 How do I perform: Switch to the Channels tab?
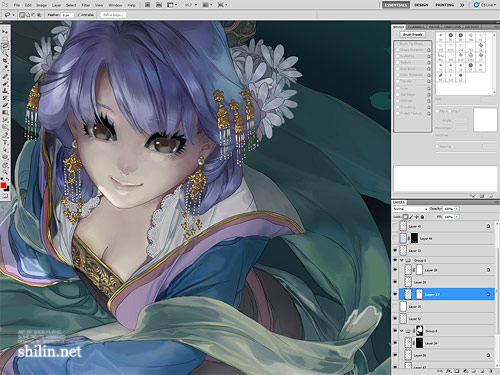(x=416, y=27)
